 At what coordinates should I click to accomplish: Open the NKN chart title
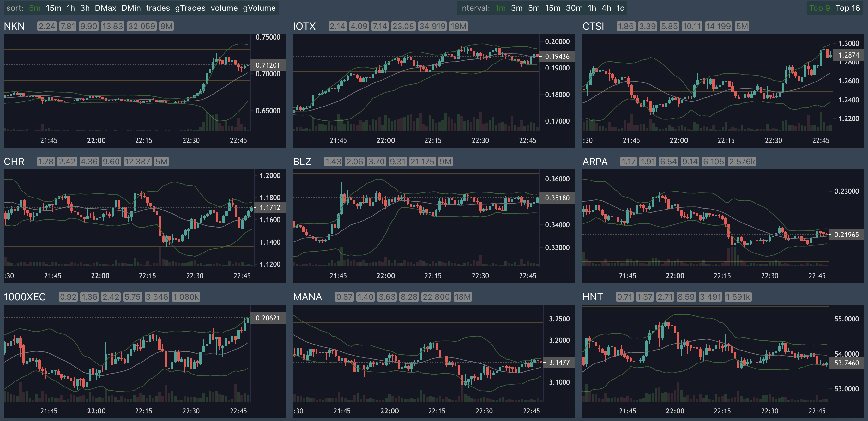14,26
